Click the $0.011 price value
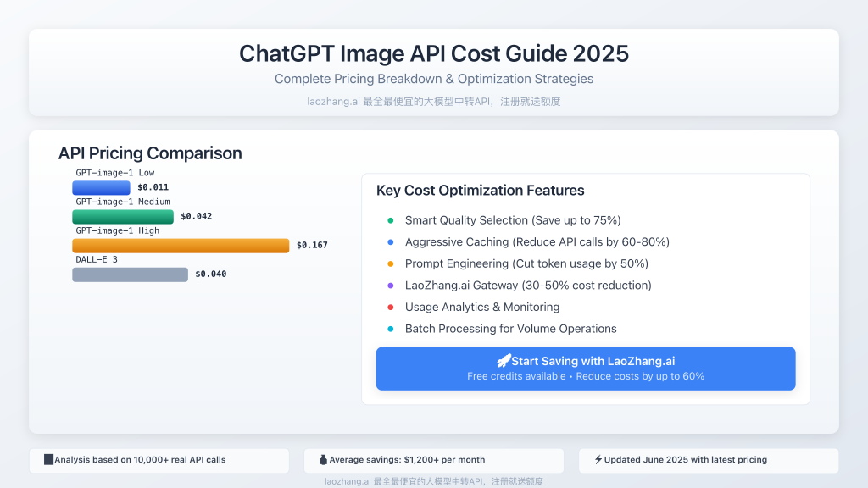Screen dimensions: 868x488 pos(153,187)
